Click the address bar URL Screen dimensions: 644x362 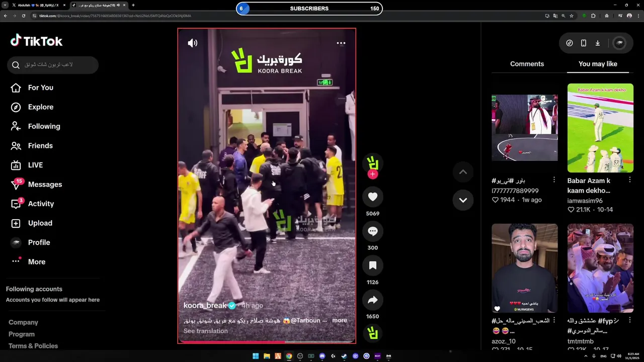pos(115,16)
